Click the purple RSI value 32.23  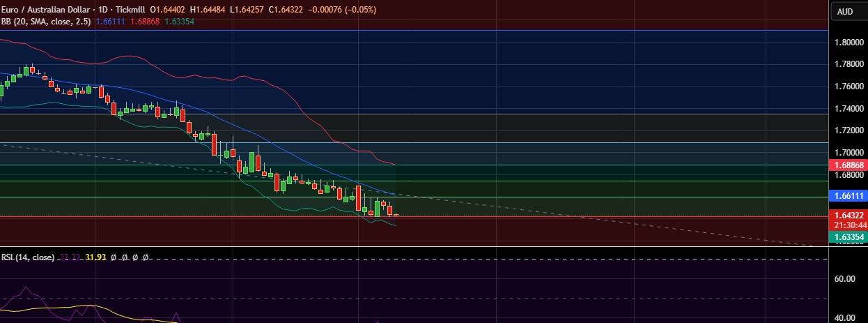click(69, 257)
